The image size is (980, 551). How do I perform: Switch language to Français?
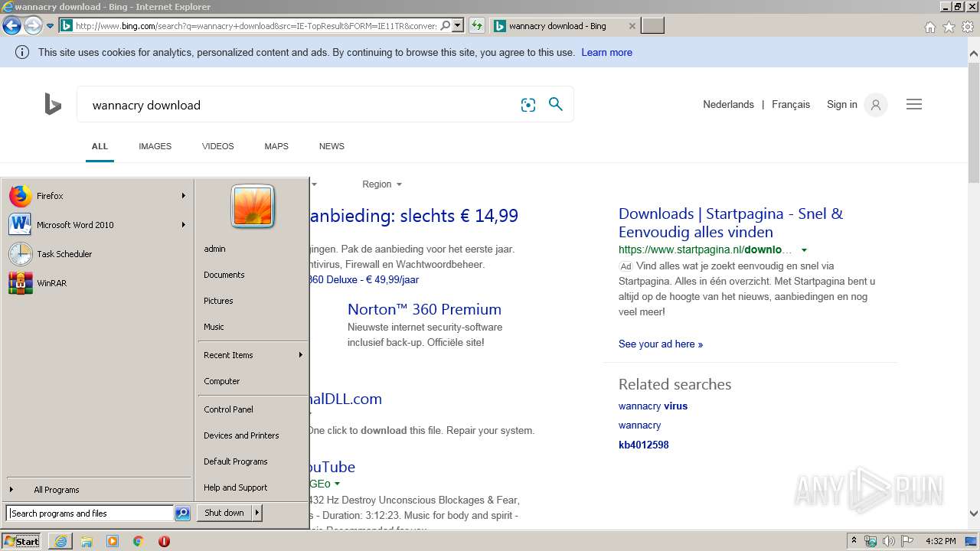pos(791,105)
